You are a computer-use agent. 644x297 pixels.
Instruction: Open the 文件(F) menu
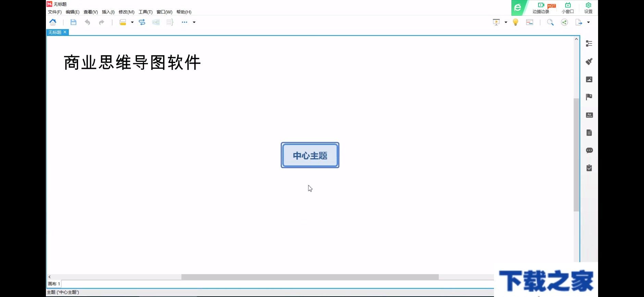pyautogui.click(x=54, y=12)
